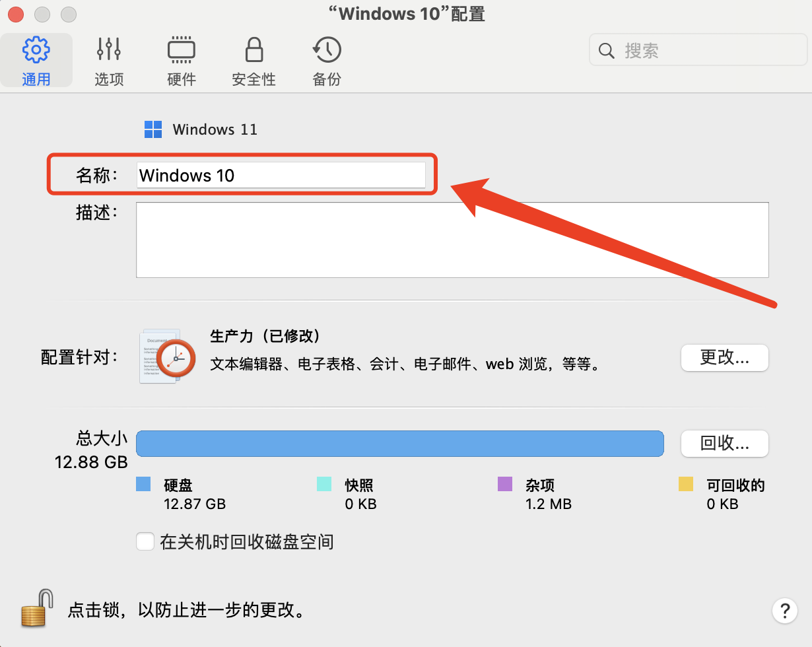The width and height of the screenshot is (812, 647).
Task: Click the 搜索 search field
Action: coord(698,50)
